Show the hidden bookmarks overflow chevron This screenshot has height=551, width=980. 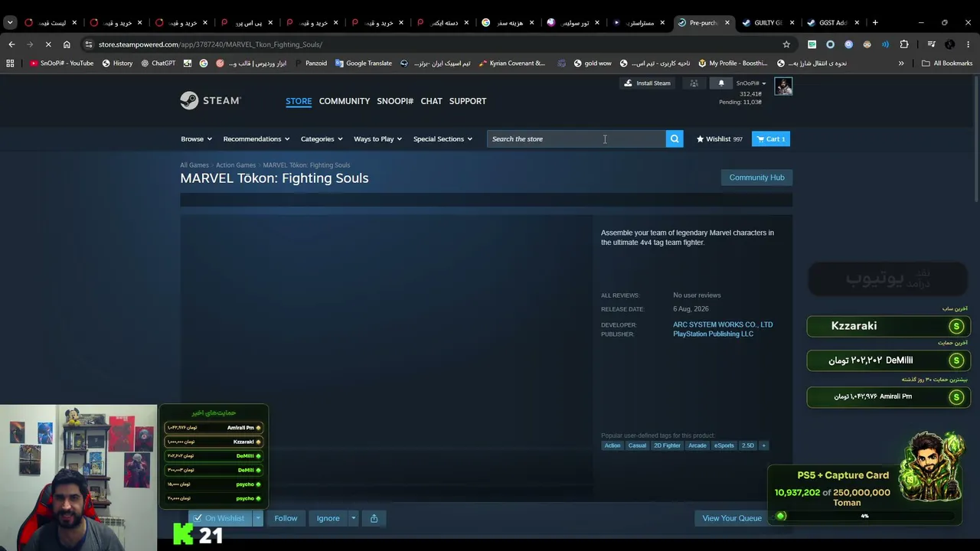point(901,64)
